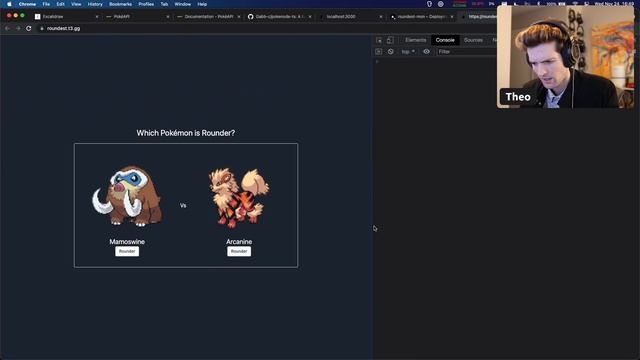
Task: Switch to the localhost:3000 tab
Action: tap(350, 17)
